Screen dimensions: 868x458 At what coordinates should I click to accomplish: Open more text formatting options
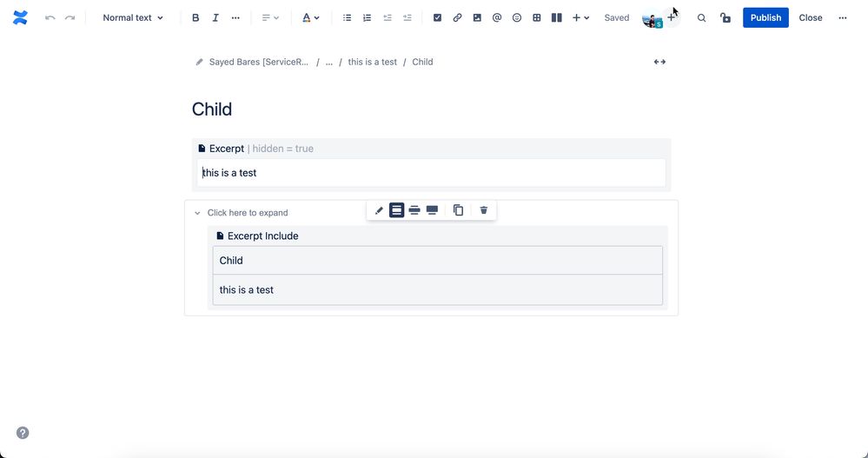(235, 17)
